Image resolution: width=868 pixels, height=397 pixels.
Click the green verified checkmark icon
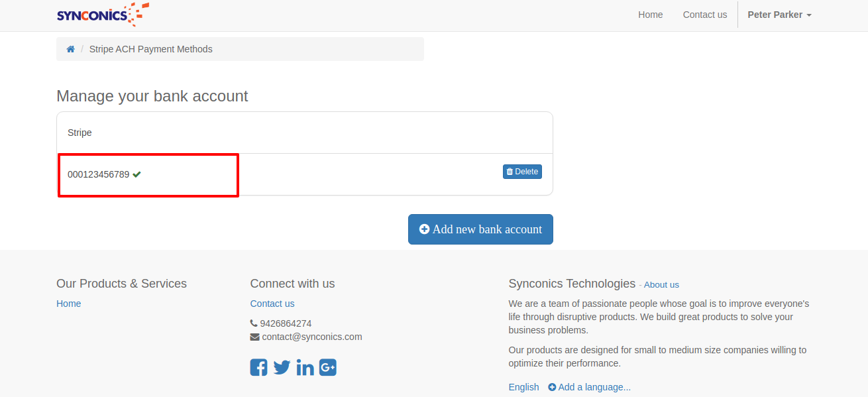tap(136, 174)
